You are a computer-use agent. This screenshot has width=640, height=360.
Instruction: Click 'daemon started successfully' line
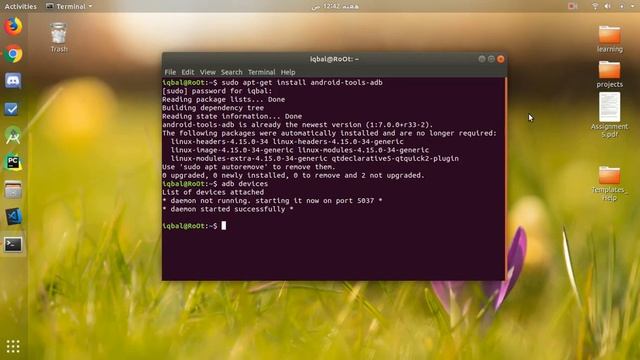coord(228,209)
